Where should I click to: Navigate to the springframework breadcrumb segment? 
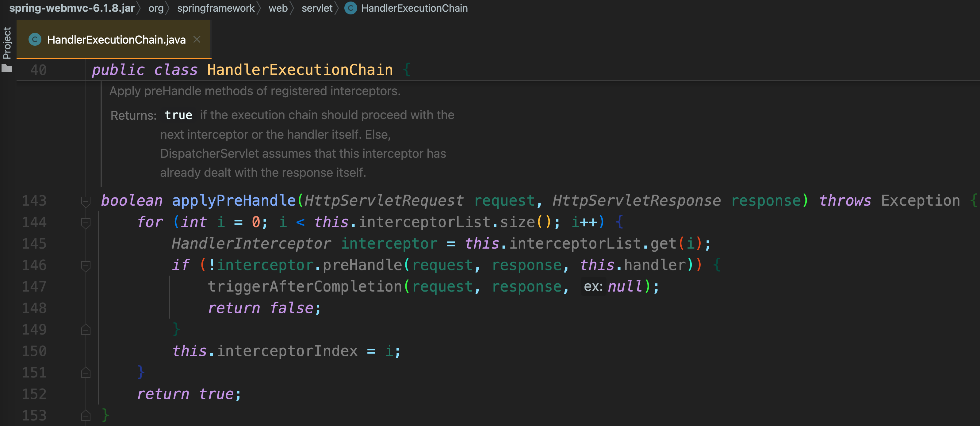[x=216, y=8]
